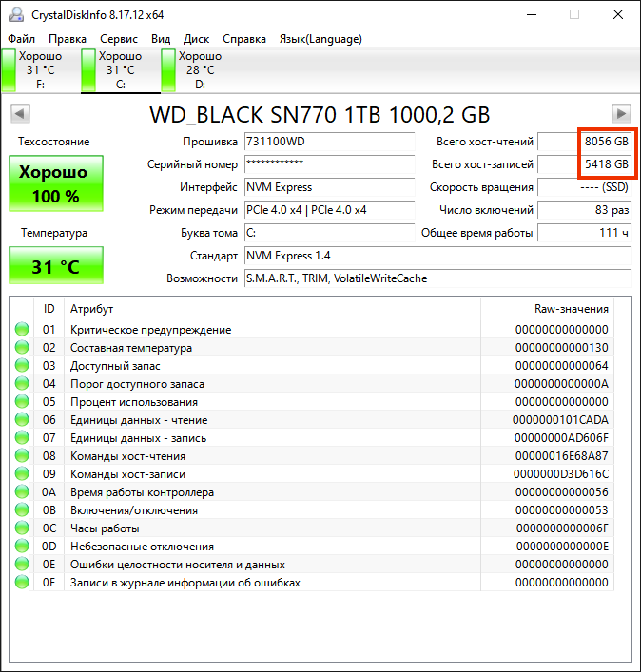Select the Критическое предупреждение row

coord(312,329)
